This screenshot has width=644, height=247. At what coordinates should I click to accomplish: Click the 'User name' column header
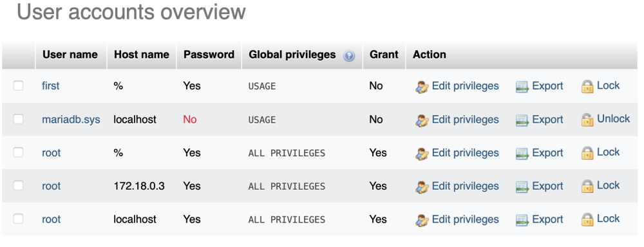70,55
